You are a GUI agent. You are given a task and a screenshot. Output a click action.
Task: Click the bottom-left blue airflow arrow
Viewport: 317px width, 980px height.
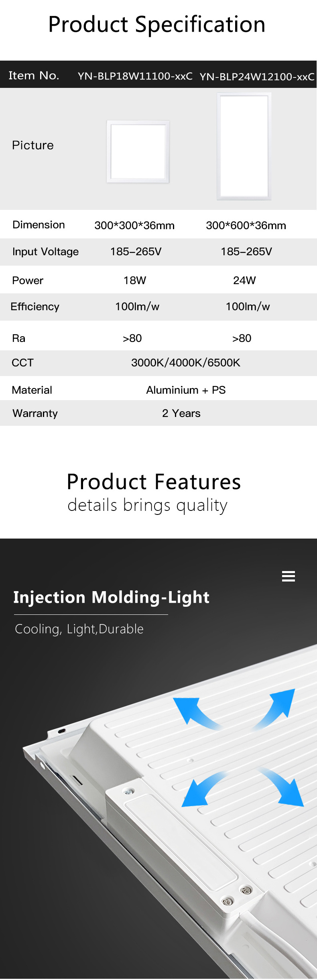click(203, 789)
